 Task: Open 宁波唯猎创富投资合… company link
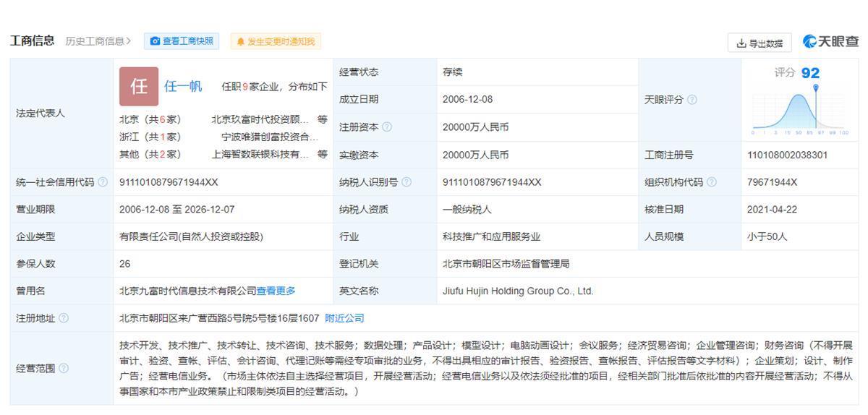(x=270, y=137)
